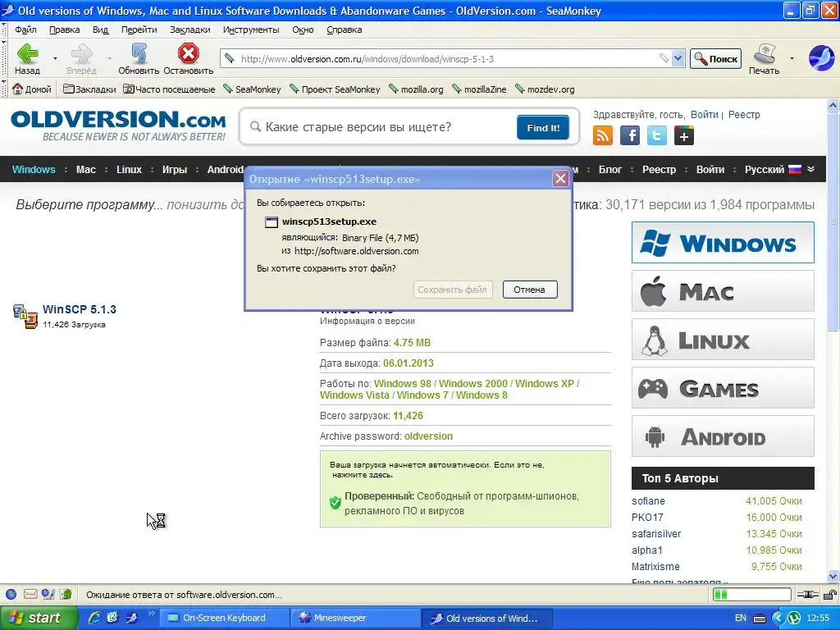This screenshot has width=840, height=630.
Task: Open the Игры navigation item
Action: (175, 169)
